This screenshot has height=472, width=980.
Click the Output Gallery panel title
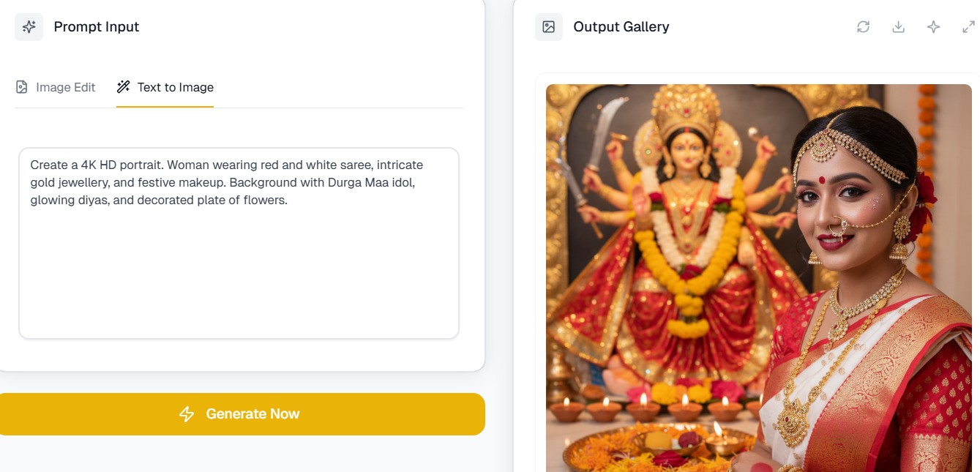pyautogui.click(x=621, y=27)
